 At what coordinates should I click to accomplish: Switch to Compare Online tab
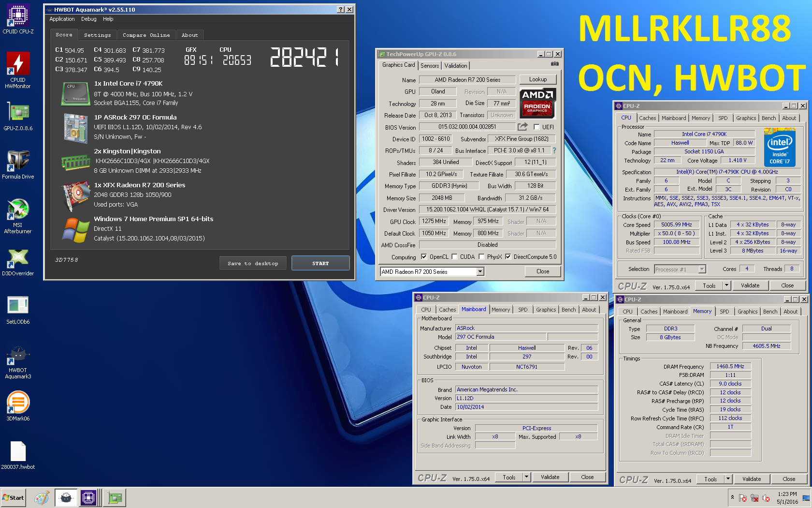tap(146, 35)
